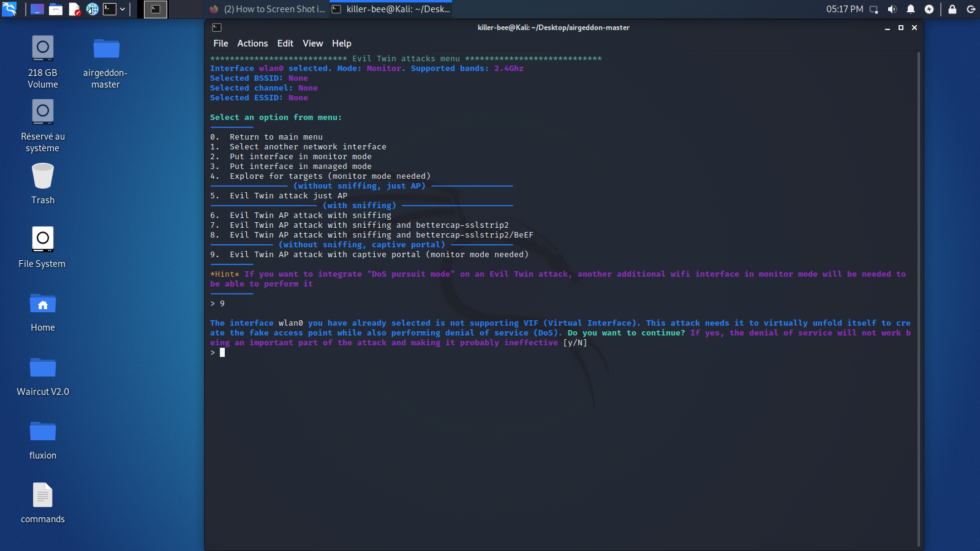Expand the terminal launcher dropdown arrow
This screenshot has height=551, width=980.
pyautogui.click(x=123, y=9)
